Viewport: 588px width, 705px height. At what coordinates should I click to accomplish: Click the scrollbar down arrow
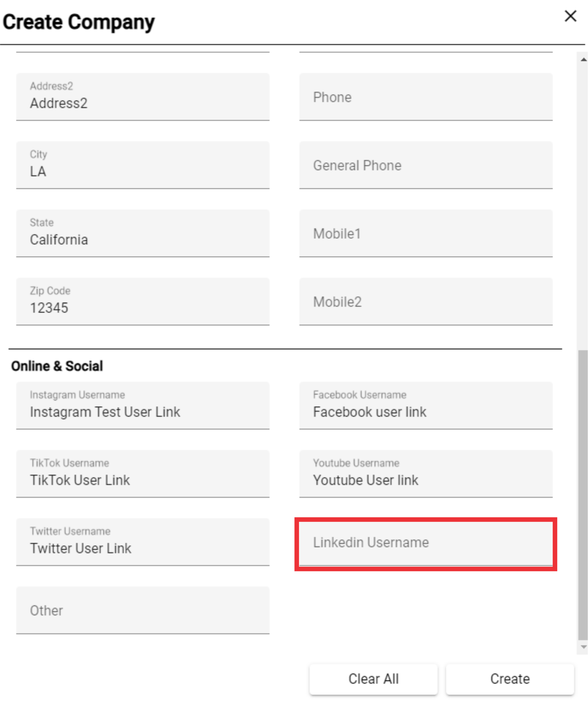tap(584, 647)
